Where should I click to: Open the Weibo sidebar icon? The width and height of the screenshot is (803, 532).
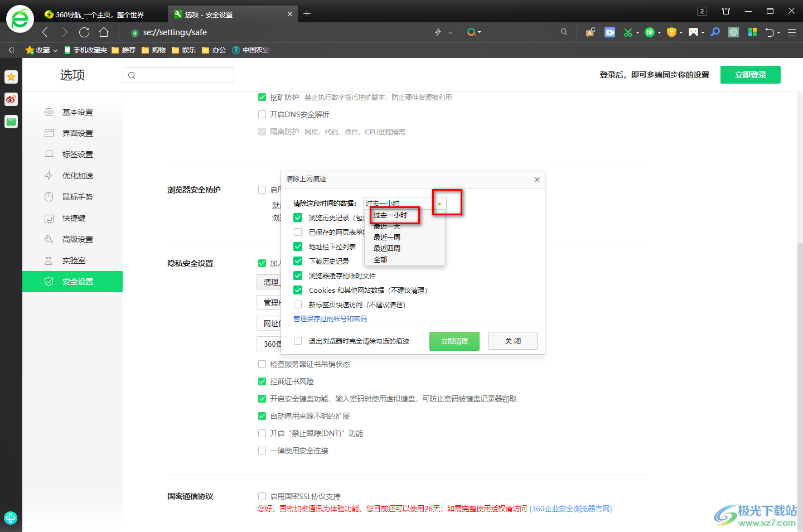[11, 99]
